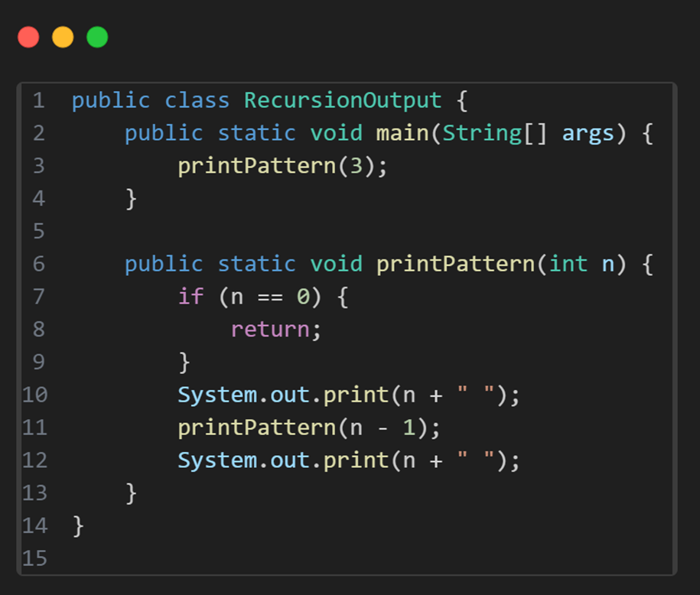
Task: Click the closing brace on line 9
Action: (x=184, y=362)
